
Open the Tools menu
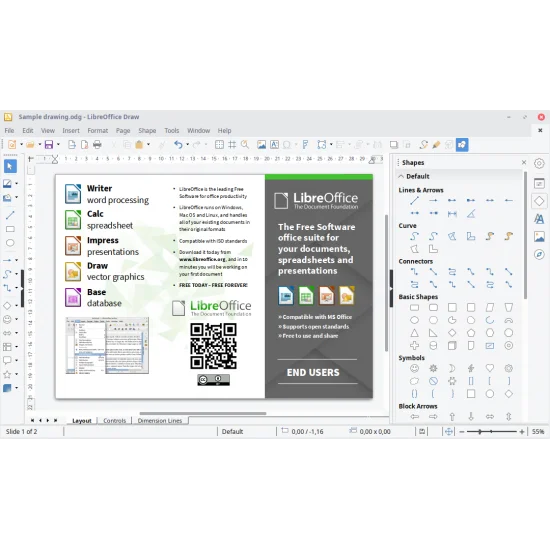tap(172, 130)
